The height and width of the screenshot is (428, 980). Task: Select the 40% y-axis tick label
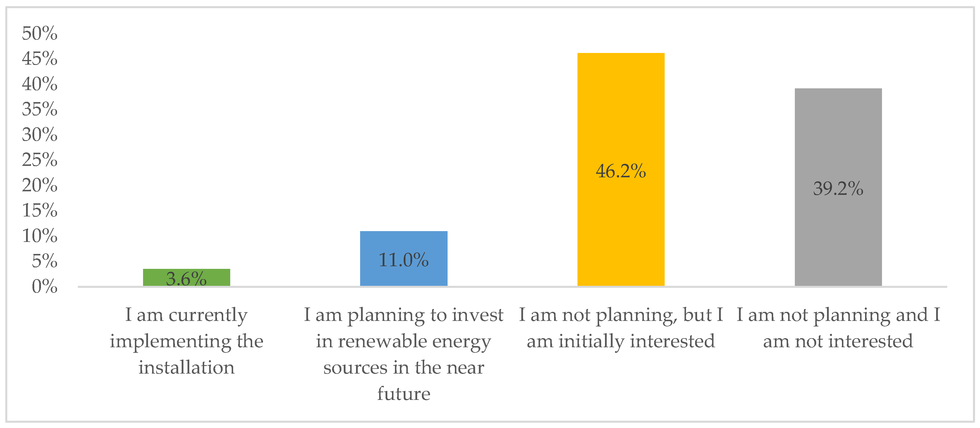(x=39, y=84)
